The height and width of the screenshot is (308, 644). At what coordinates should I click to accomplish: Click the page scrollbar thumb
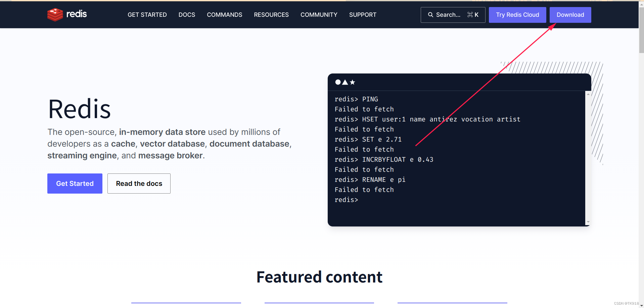(x=641, y=30)
